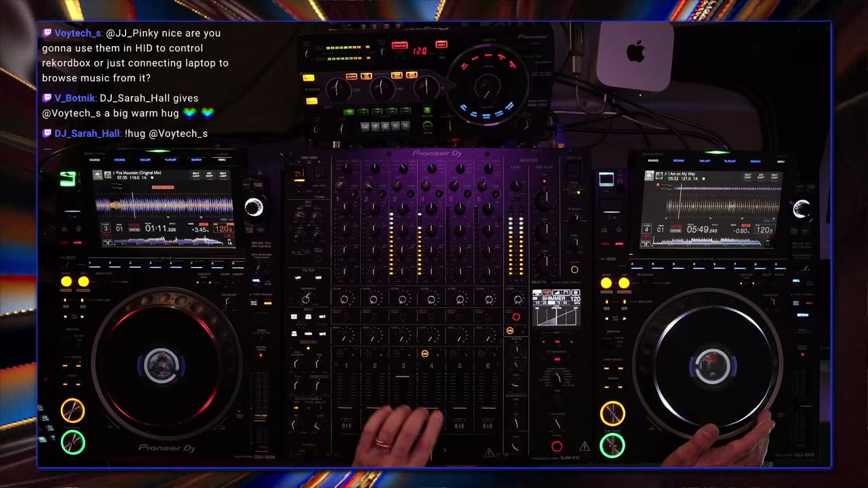Hit the yellow CUE button on left CDJ
868x488 pixels.
coord(73,410)
